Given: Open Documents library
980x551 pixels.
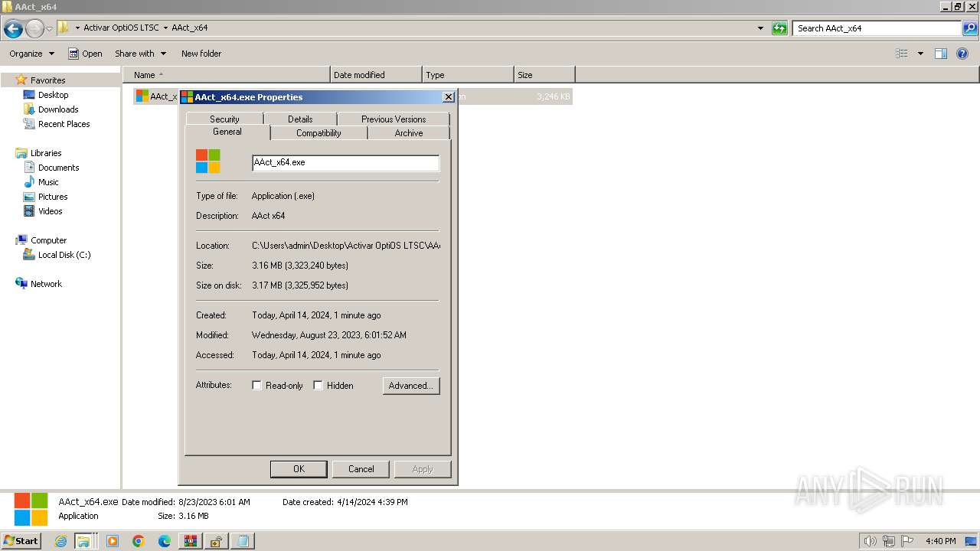Looking at the screenshot, I should click(58, 168).
